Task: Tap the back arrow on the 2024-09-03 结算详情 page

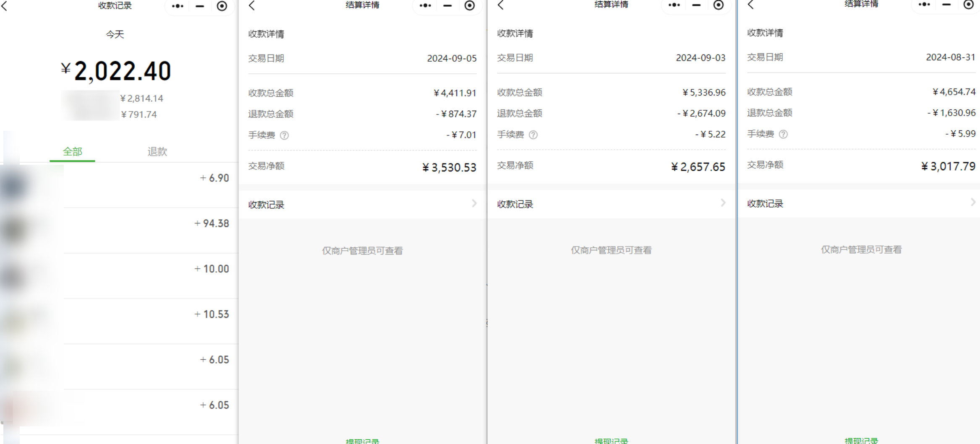Action: coord(499,5)
